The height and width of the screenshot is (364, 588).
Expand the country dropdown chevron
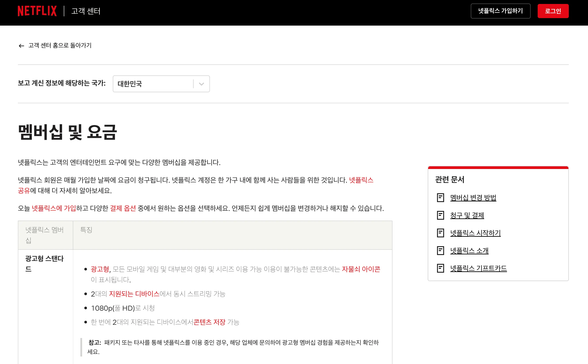coord(202,84)
